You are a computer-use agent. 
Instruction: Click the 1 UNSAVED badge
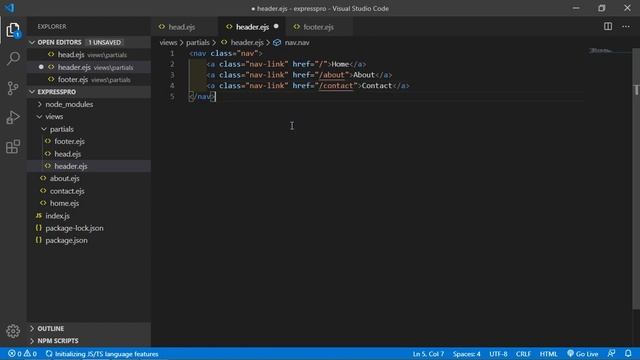pyautogui.click(x=104, y=42)
